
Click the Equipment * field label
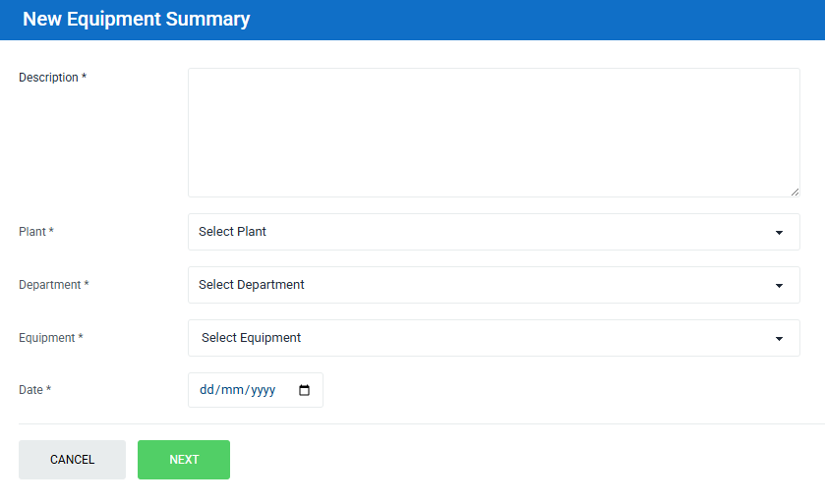pyautogui.click(x=51, y=338)
